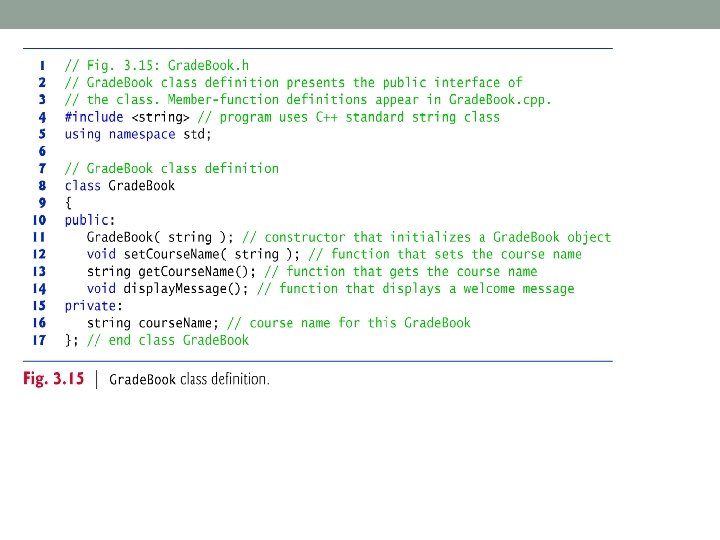Click 'class GradeBook' on line 8
The image size is (720, 540).
click(x=120, y=186)
